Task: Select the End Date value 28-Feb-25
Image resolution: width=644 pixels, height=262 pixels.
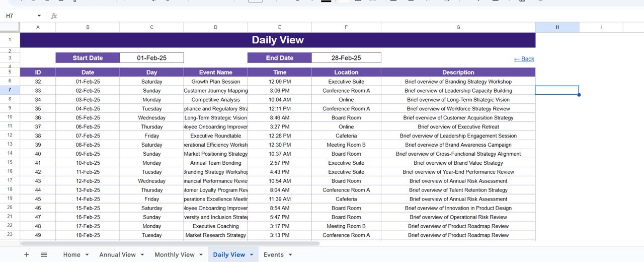Action: point(346,58)
